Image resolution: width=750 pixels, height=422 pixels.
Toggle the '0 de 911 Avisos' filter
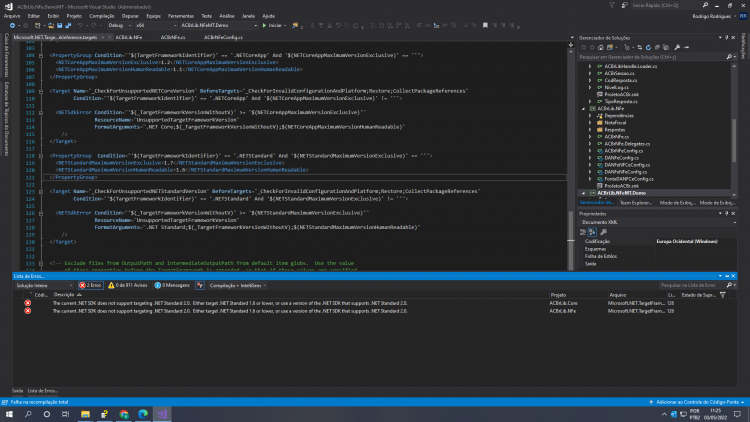coord(128,285)
